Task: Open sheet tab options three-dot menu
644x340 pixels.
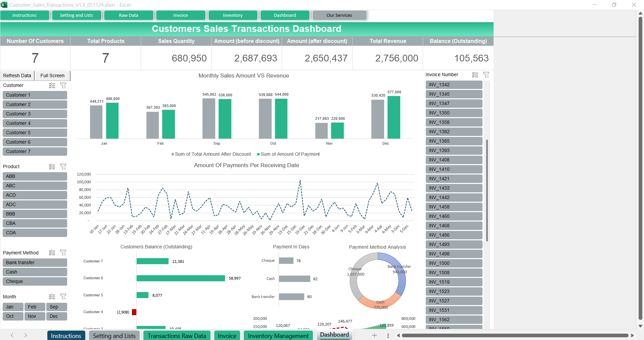Action: click(x=388, y=336)
